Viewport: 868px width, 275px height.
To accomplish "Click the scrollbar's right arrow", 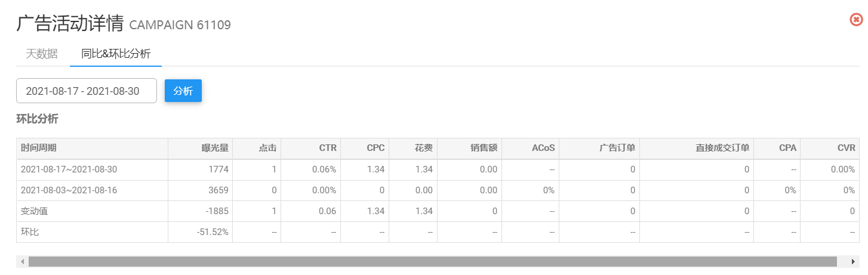I will (853, 261).
